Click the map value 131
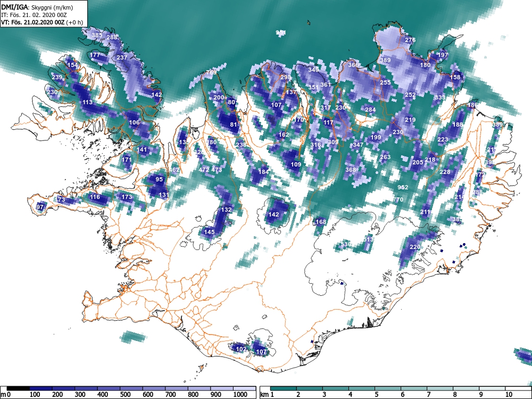Image resolution: width=532 pixels, height=399 pixels. click(163, 194)
